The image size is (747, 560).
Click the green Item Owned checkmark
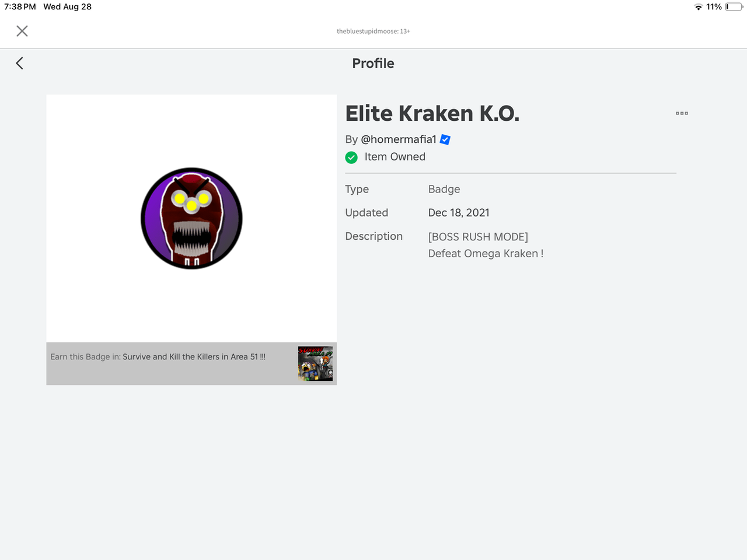(351, 157)
